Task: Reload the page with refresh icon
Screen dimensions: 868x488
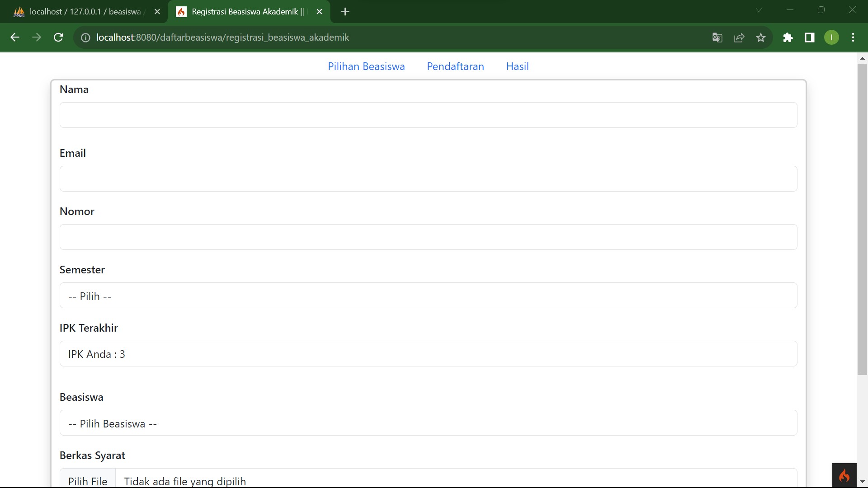Action: pos(58,38)
